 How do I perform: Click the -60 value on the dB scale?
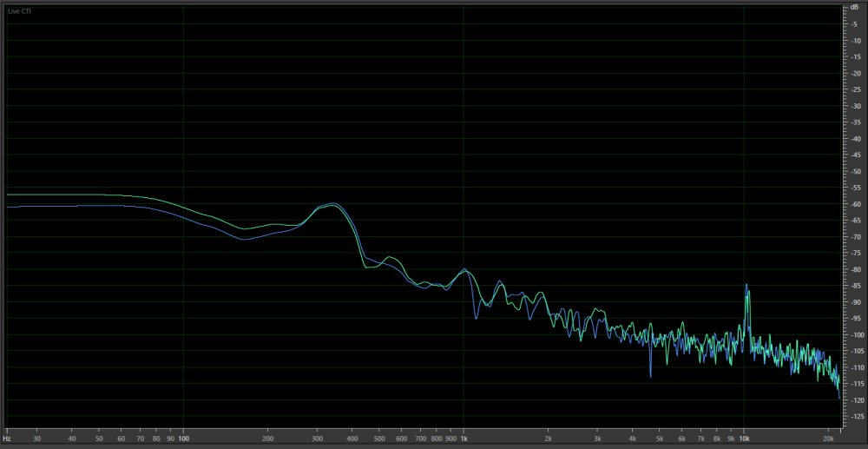855,204
